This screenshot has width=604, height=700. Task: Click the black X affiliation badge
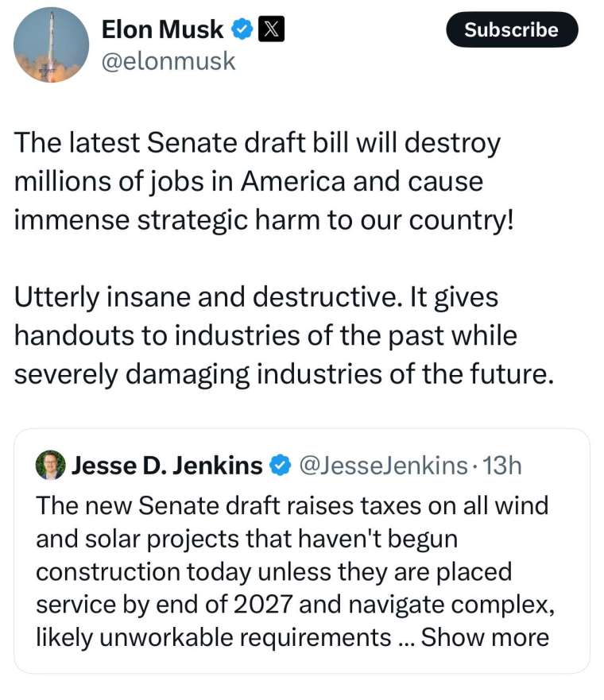pos(272,29)
